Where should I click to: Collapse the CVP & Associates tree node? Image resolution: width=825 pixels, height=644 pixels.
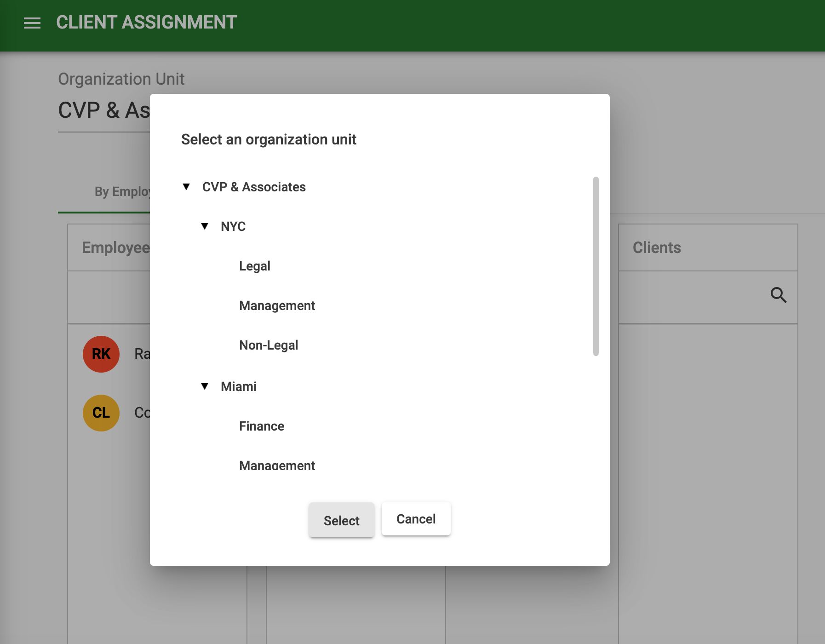(x=186, y=187)
